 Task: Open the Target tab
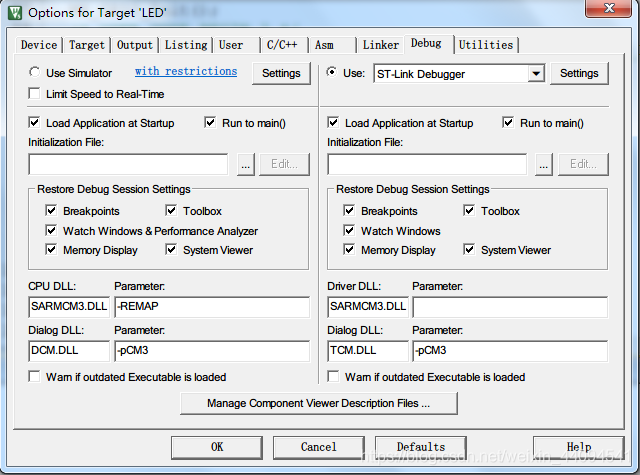(87, 45)
